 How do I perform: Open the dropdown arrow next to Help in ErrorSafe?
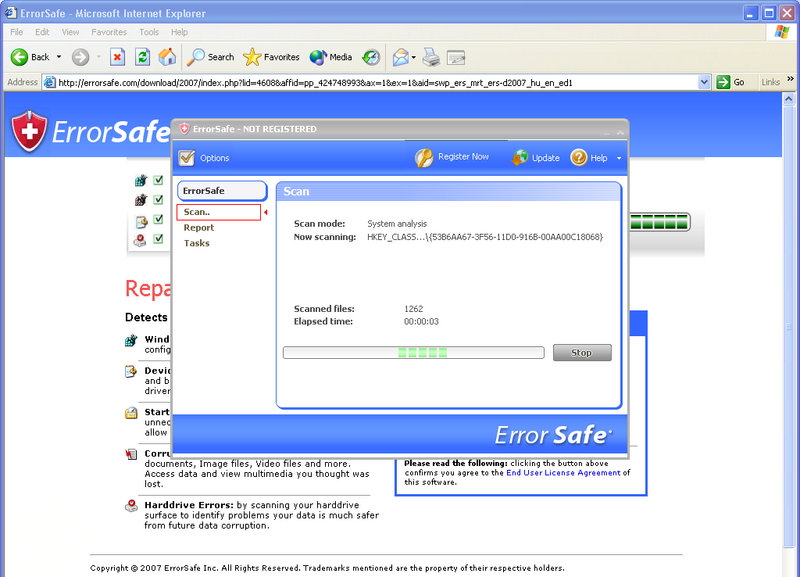click(x=619, y=158)
